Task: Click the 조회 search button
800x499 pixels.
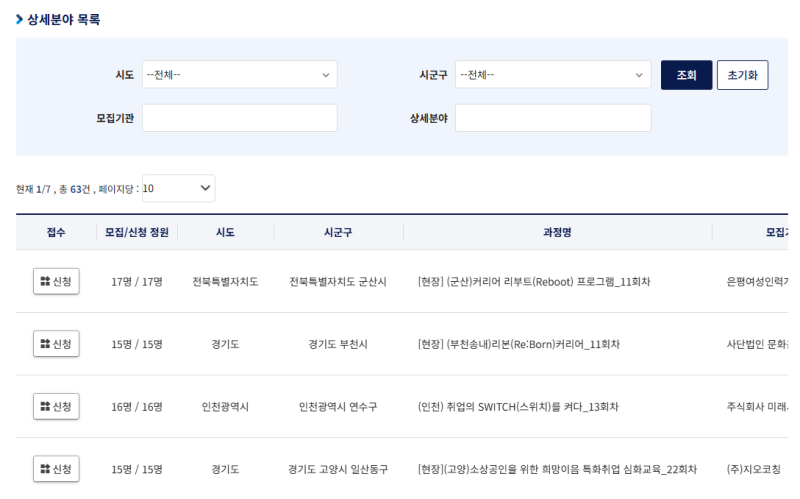Action: click(x=686, y=75)
